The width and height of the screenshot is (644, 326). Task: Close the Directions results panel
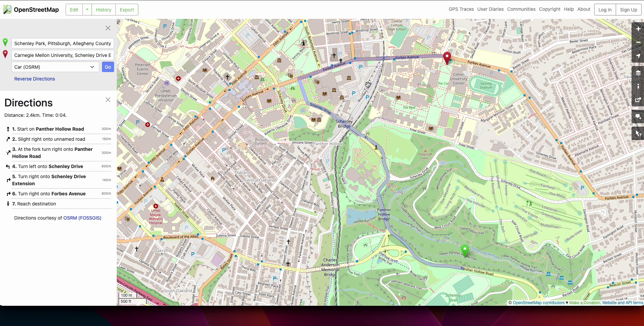pos(108,100)
